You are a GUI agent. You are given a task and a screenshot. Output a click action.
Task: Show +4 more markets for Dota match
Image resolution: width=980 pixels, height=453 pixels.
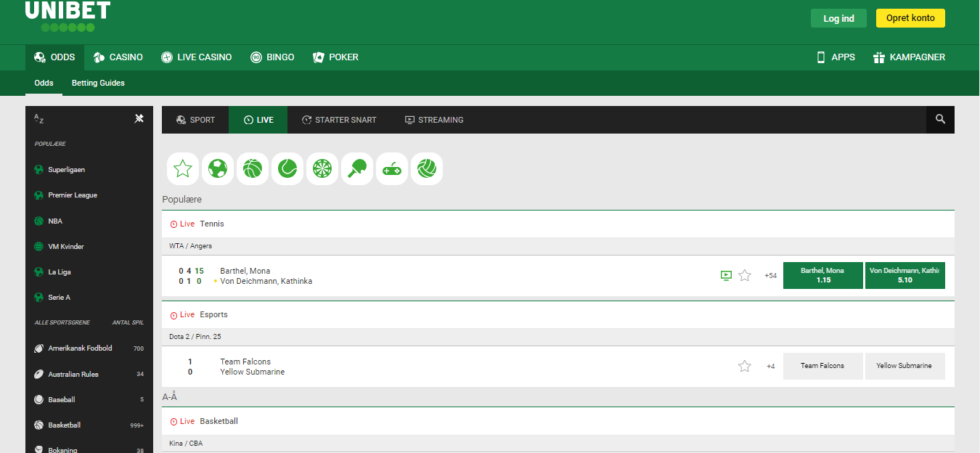[770, 367]
